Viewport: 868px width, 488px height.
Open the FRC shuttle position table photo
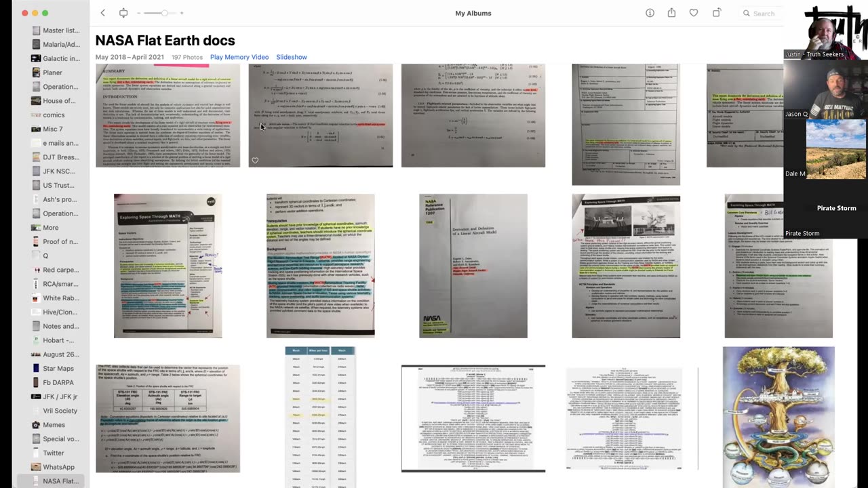pos(167,418)
